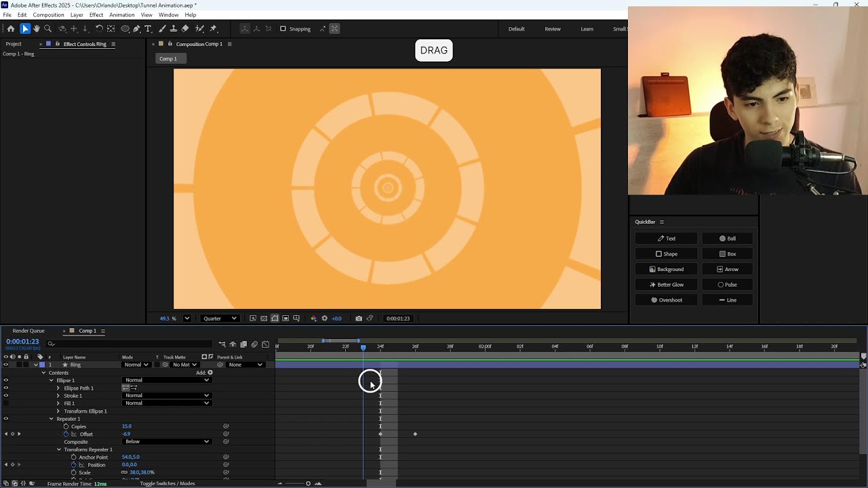Select the Roto Brush tool
This screenshot has width=868, height=488.
pos(200,28)
